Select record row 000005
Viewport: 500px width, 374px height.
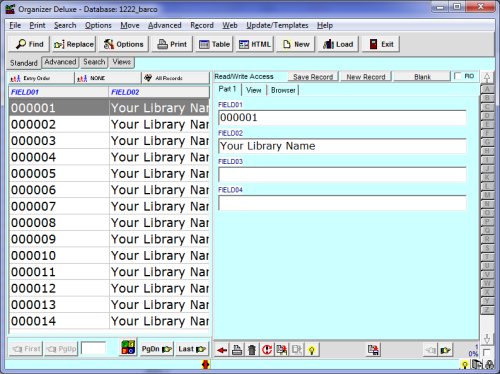coord(109,173)
